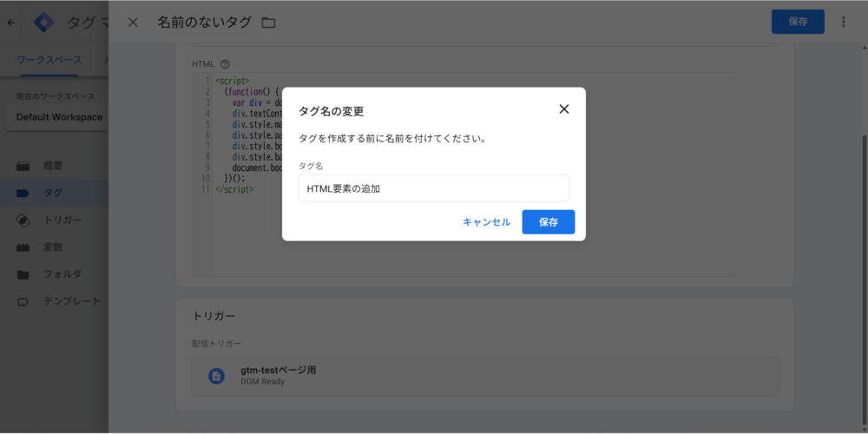
Task: Open the Default Workspace selector
Action: [x=59, y=117]
